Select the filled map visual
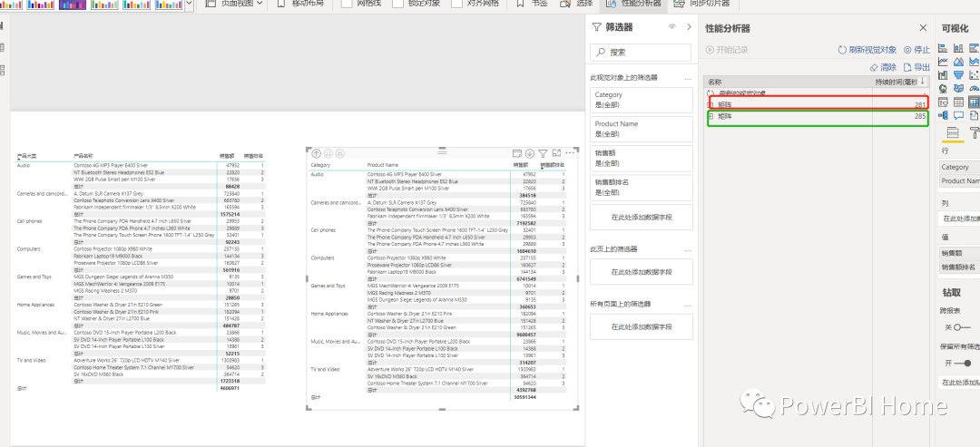 (959, 89)
